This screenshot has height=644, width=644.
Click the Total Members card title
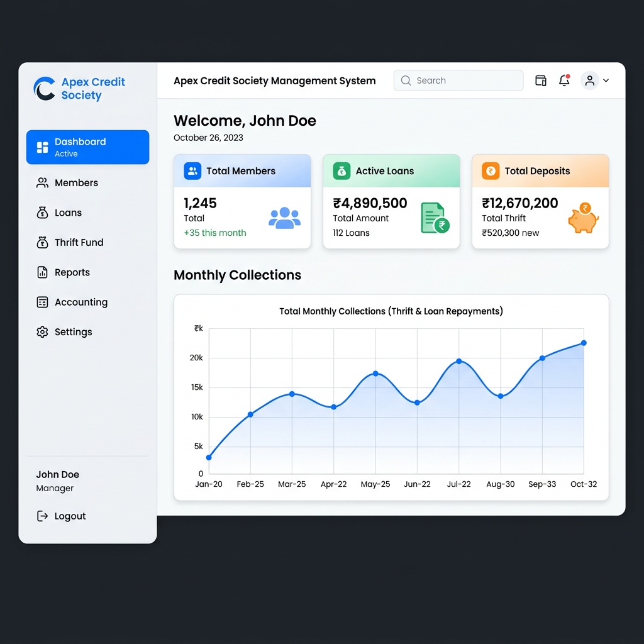point(241,171)
